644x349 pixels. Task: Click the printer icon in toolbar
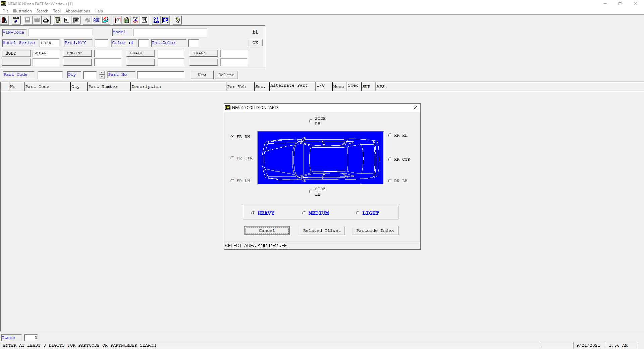46,20
